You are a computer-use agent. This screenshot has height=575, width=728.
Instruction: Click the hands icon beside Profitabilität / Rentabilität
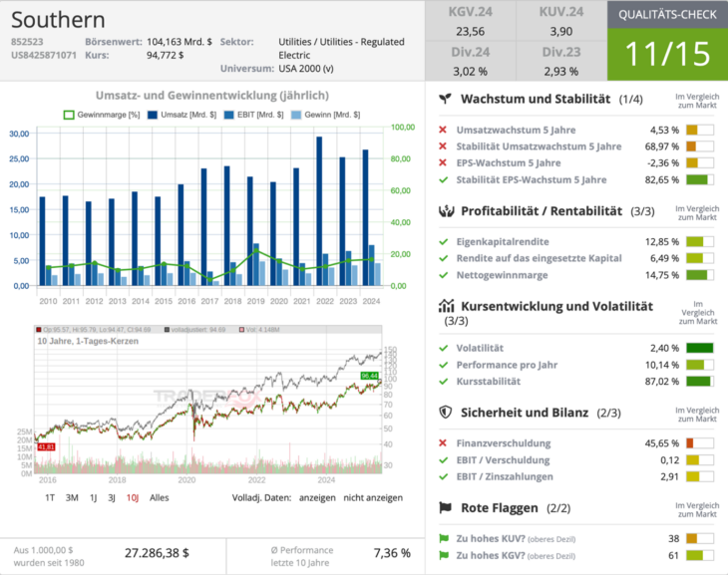coord(446,211)
